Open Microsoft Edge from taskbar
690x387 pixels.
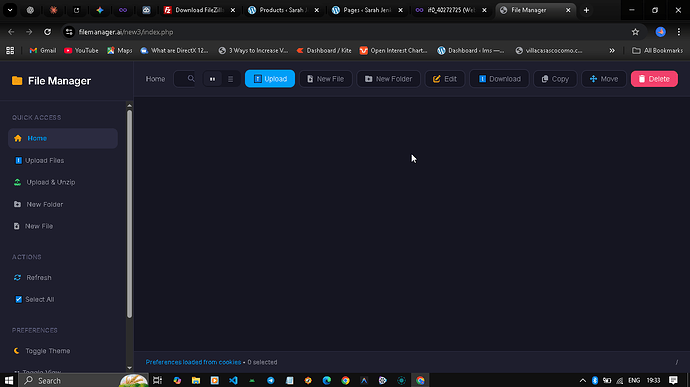click(x=327, y=380)
